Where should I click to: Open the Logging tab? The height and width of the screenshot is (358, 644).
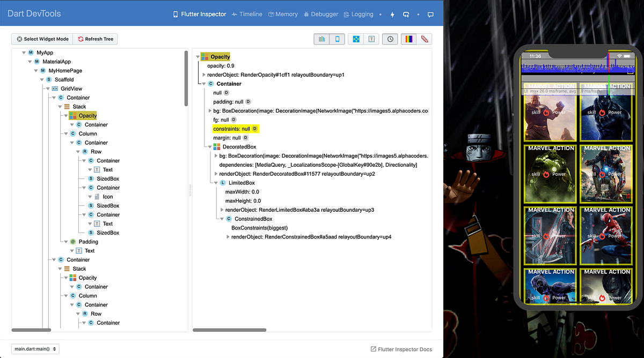click(x=358, y=14)
